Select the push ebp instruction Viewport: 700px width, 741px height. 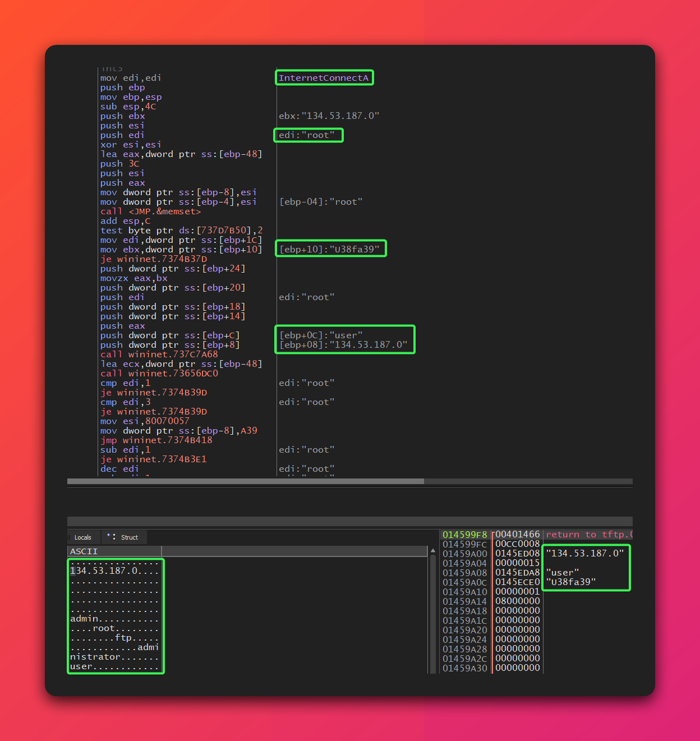(x=122, y=87)
